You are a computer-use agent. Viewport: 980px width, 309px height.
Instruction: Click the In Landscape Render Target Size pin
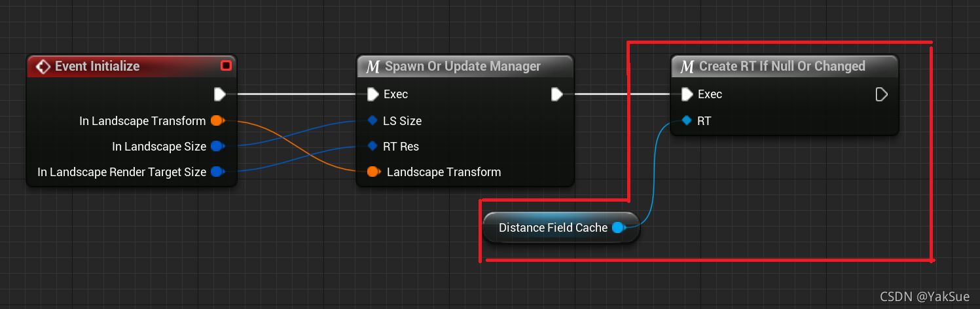pos(217,172)
